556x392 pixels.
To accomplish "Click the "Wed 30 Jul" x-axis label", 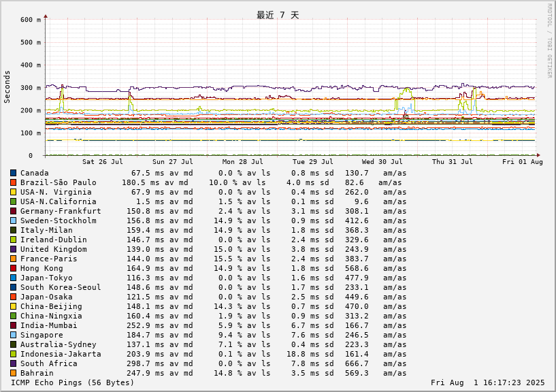I will pos(382,162).
